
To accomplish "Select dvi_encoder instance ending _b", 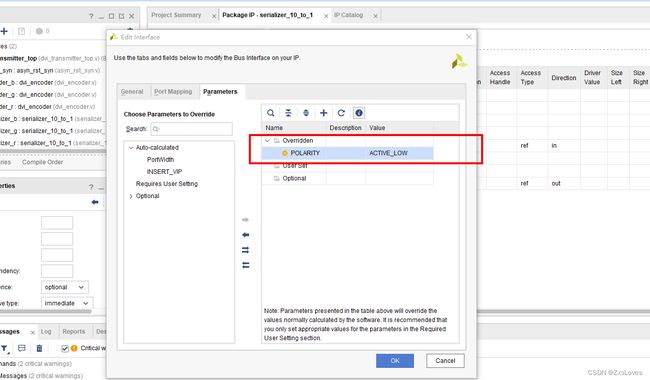I will (x=49, y=82).
